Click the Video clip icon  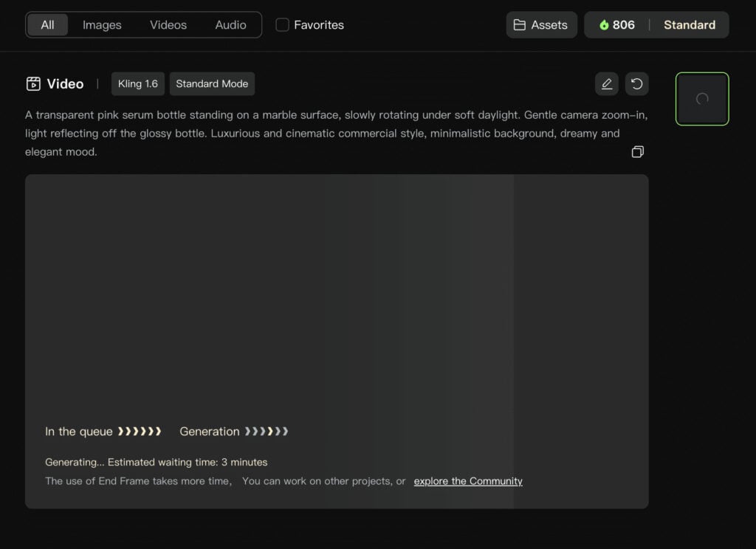click(x=33, y=84)
